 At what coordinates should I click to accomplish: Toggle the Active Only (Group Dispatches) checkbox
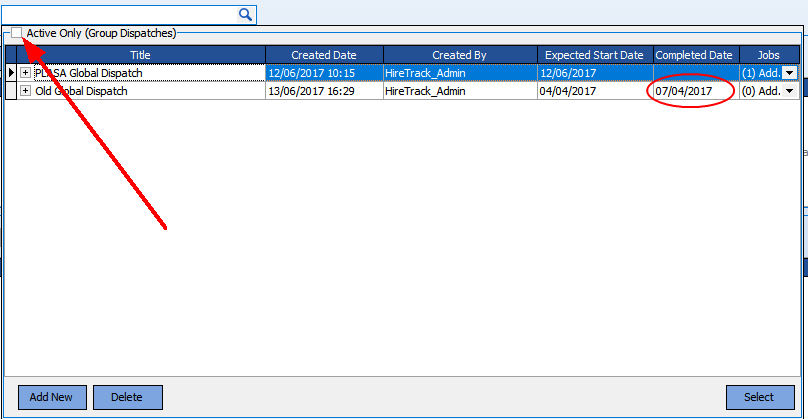tap(17, 33)
